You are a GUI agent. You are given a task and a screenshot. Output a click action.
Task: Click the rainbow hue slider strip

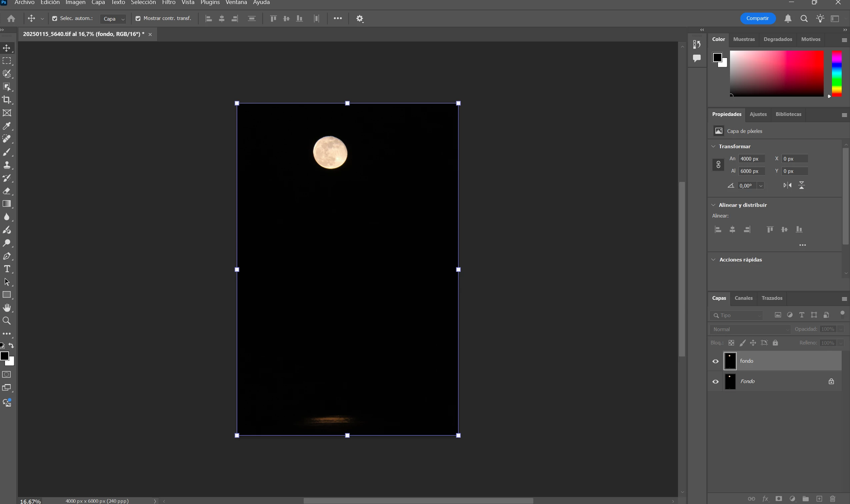pyautogui.click(x=836, y=73)
